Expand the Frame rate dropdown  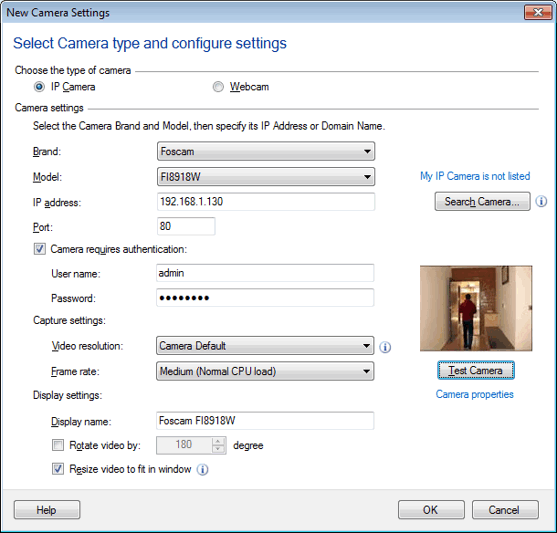[x=265, y=371]
